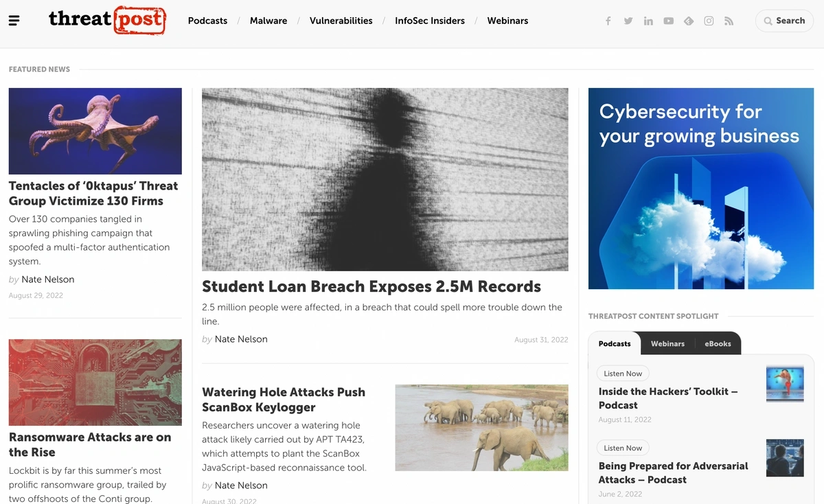This screenshot has height=504, width=824.
Task: Click the 'Lockbit is by far' summary text
Action: [x=88, y=485]
